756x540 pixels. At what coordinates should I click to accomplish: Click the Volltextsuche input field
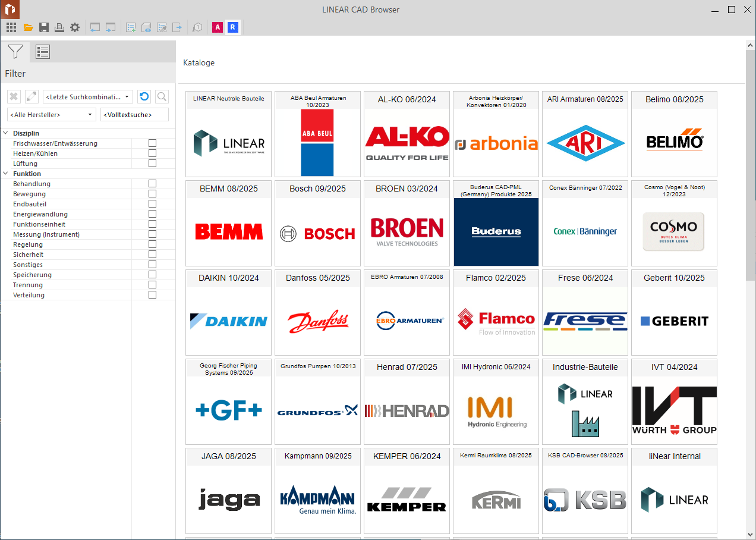pos(134,114)
